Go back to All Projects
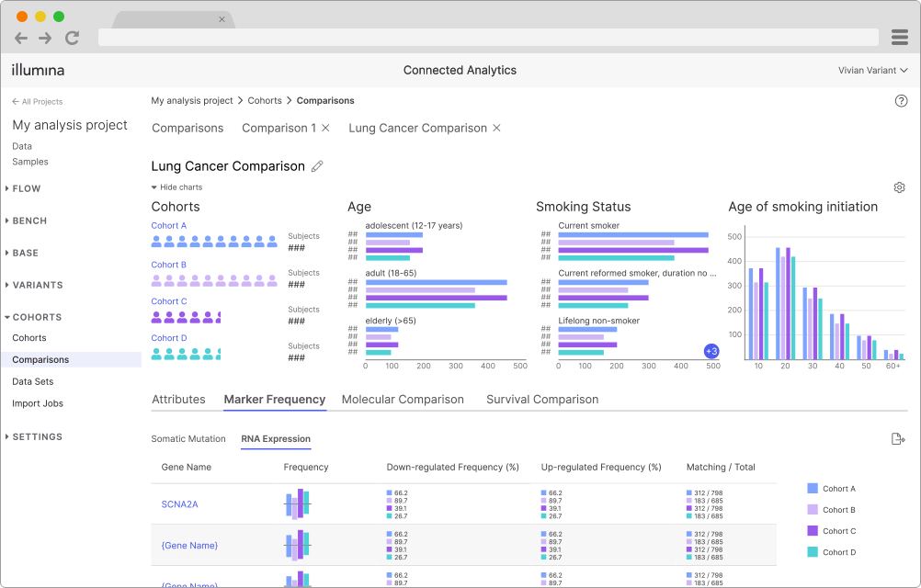Screen dimensions: 921x588 tap(37, 101)
